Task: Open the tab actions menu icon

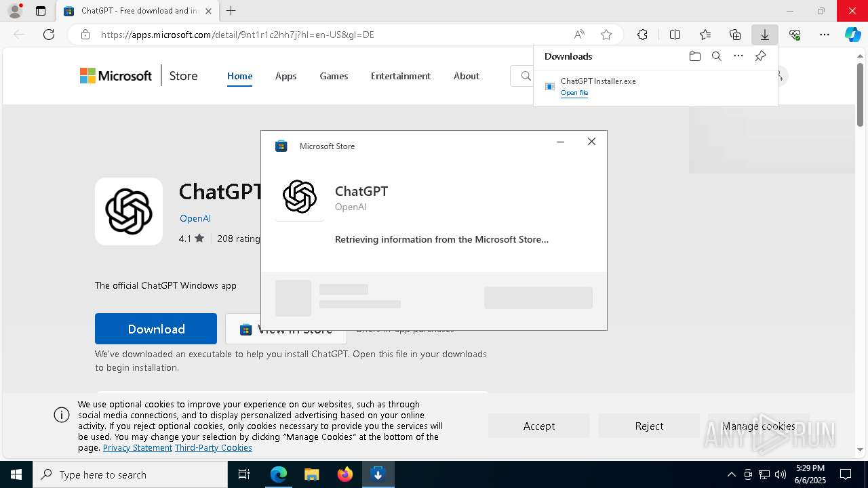Action: tap(41, 11)
